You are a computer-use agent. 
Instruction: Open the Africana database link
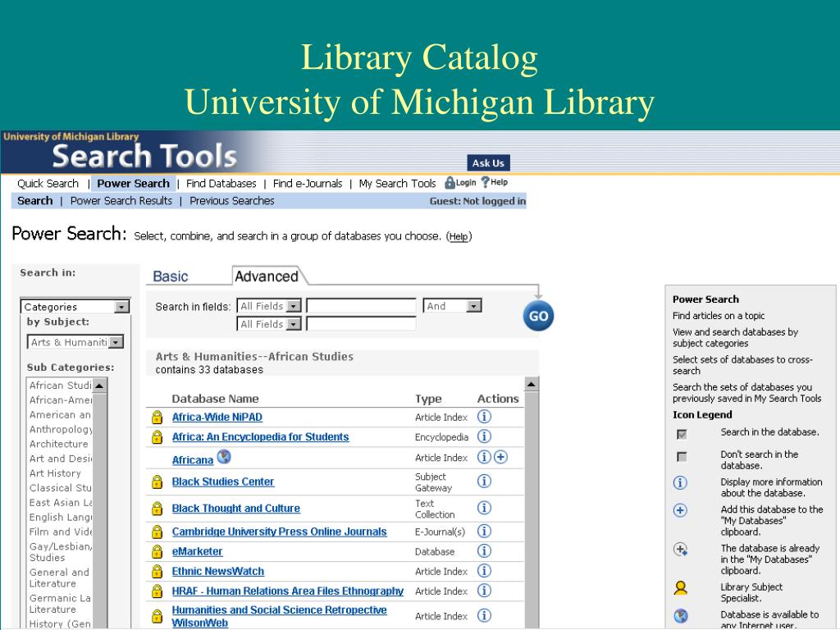[192, 459]
